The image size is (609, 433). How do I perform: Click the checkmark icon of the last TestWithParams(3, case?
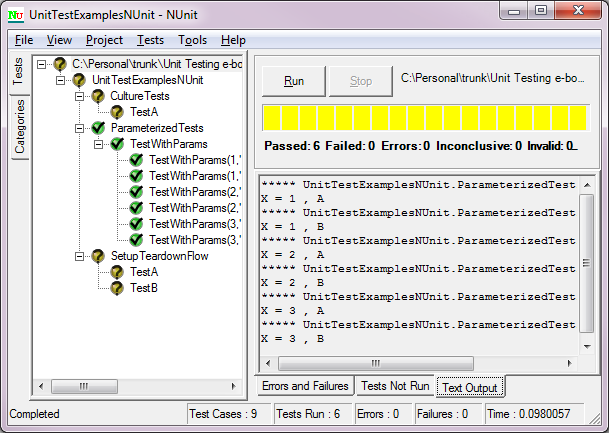136,240
